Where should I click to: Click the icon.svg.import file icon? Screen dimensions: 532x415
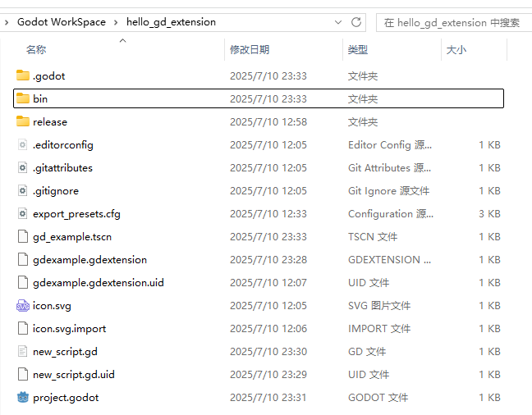pyautogui.click(x=23, y=329)
